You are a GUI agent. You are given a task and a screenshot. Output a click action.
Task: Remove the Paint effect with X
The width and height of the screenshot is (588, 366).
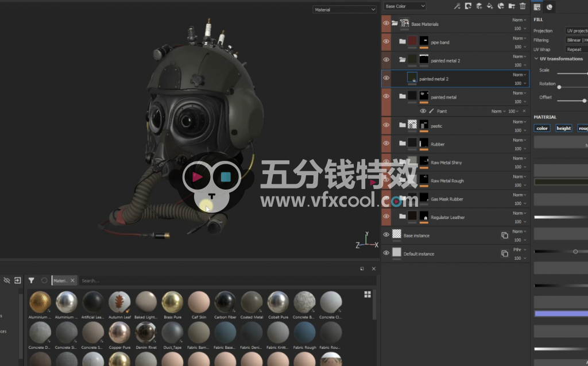pyautogui.click(x=524, y=111)
